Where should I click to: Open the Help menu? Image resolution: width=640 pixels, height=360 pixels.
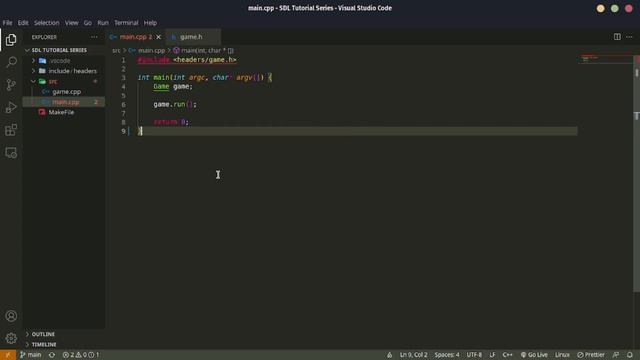point(150,23)
